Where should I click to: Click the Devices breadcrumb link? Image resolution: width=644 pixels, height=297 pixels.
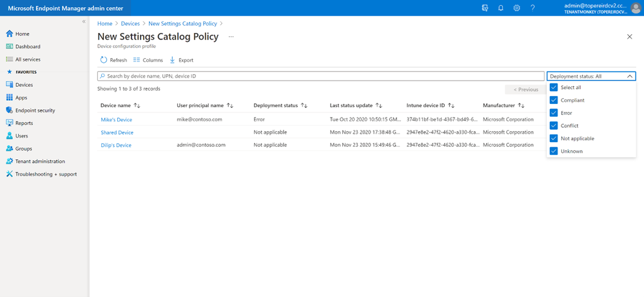pyautogui.click(x=130, y=24)
